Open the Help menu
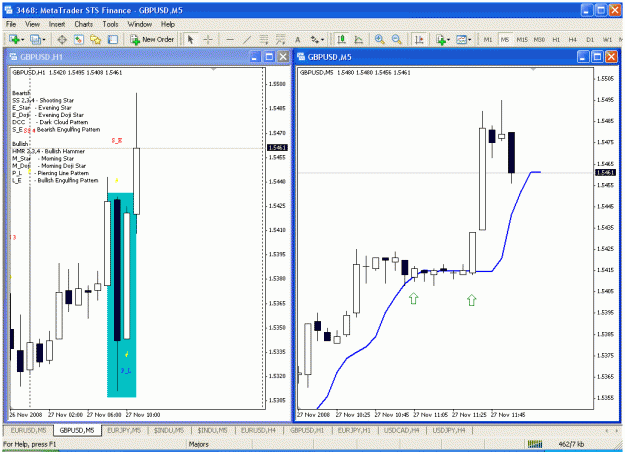The height and width of the screenshot is (452, 625). click(x=168, y=24)
